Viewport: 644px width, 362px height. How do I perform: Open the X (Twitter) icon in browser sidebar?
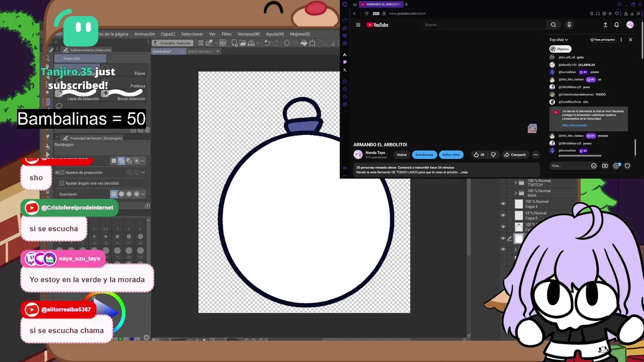(345, 70)
